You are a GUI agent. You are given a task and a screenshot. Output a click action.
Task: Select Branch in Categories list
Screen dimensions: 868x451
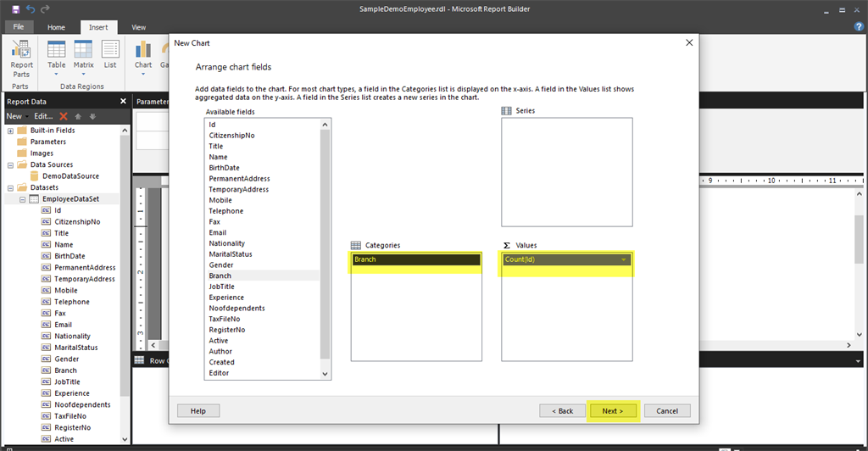pos(415,259)
